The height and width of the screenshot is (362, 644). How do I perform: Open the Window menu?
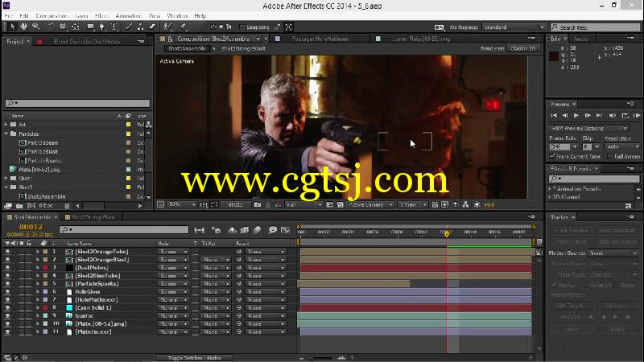[177, 15]
